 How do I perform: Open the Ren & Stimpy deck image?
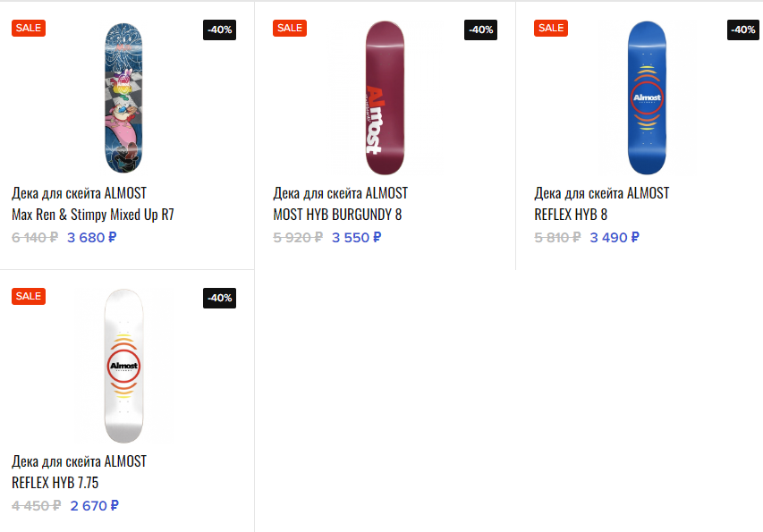pyautogui.click(x=123, y=98)
